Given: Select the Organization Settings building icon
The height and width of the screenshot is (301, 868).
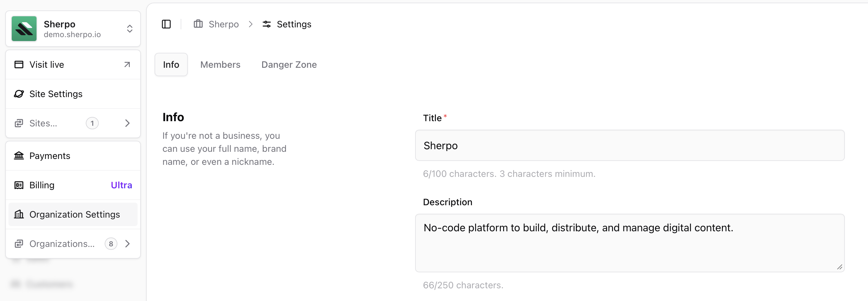Looking at the screenshot, I should (x=19, y=214).
